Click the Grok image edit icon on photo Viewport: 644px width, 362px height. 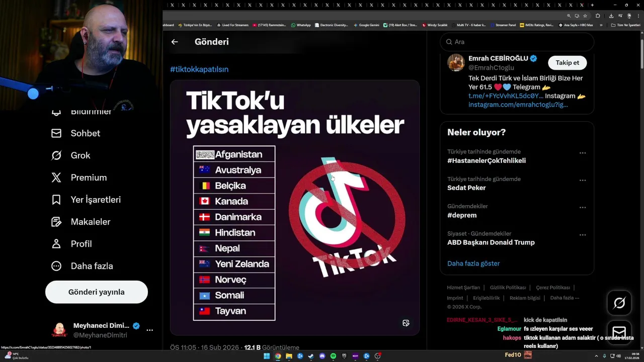point(406,323)
